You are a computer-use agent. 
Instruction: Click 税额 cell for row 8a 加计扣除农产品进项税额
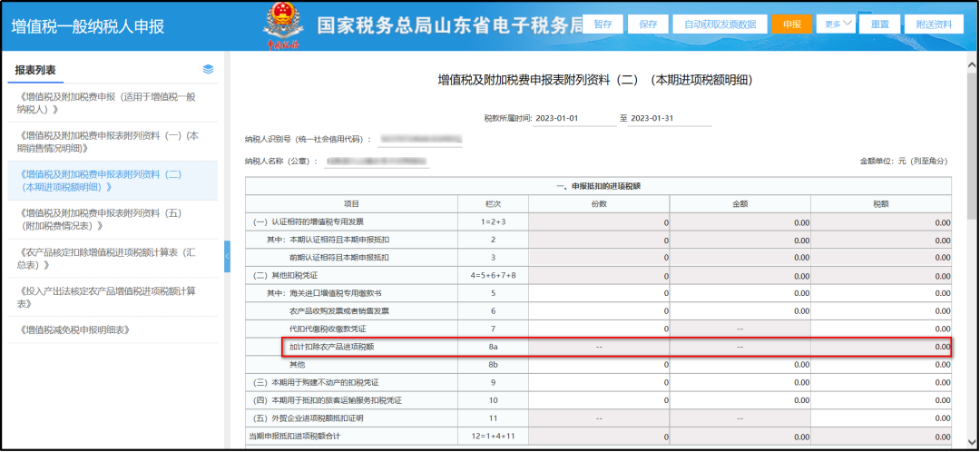[881, 347]
